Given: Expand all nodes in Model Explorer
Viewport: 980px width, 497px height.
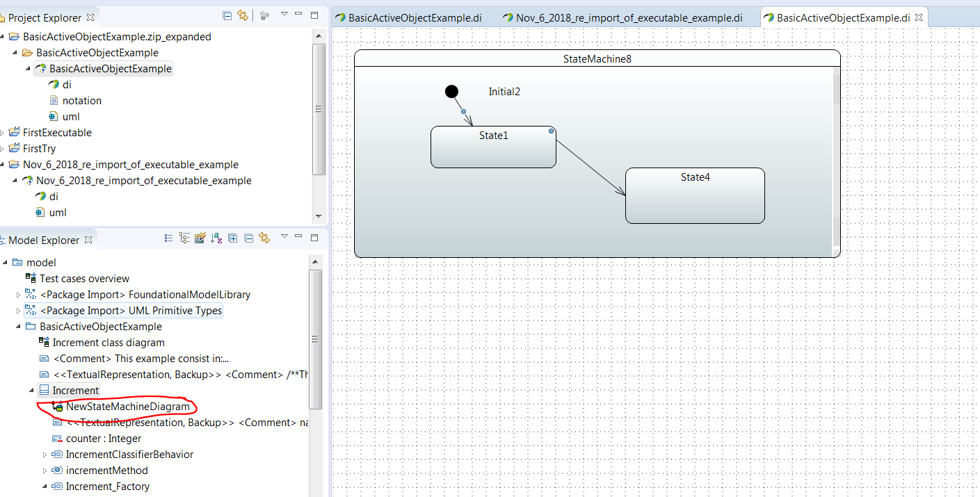Looking at the screenshot, I should 233,238.
